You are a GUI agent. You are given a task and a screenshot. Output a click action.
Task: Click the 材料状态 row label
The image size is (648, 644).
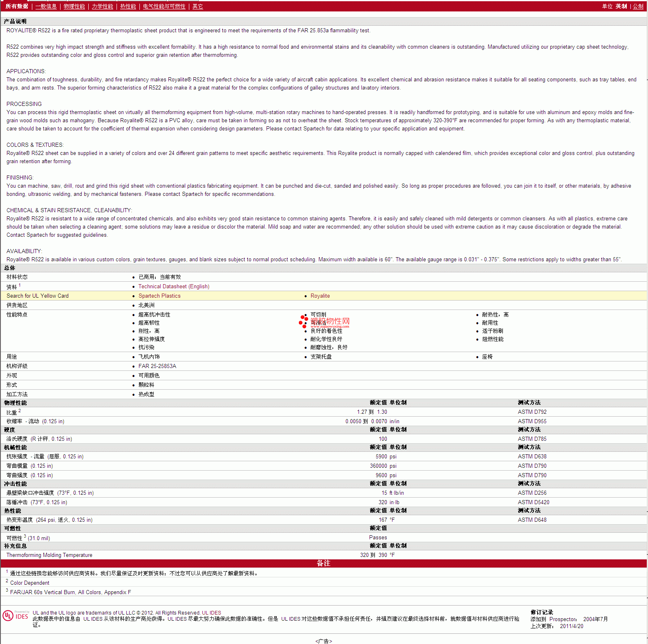[17, 277]
